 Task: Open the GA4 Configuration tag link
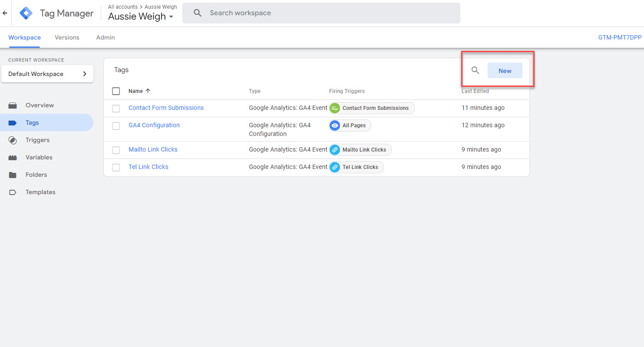pyautogui.click(x=154, y=125)
